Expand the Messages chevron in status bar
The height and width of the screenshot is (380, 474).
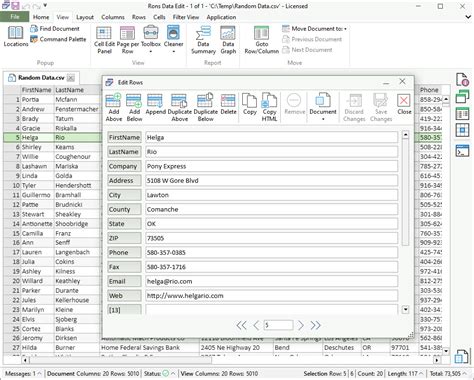click(39, 374)
